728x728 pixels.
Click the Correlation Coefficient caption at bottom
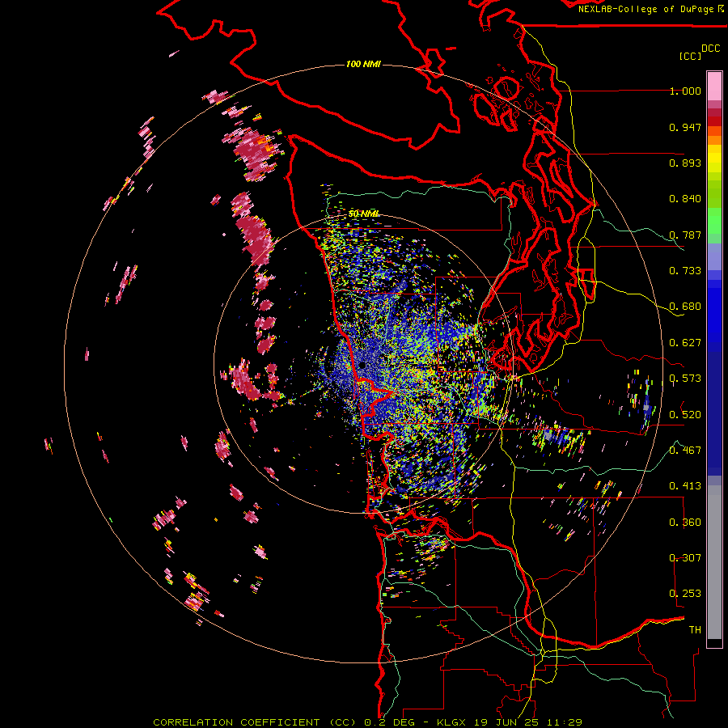tap(367, 722)
